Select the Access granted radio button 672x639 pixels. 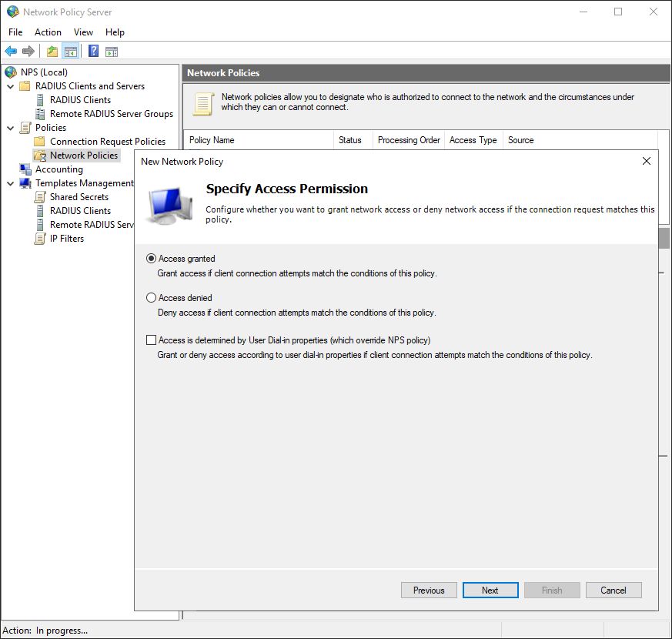(x=151, y=259)
